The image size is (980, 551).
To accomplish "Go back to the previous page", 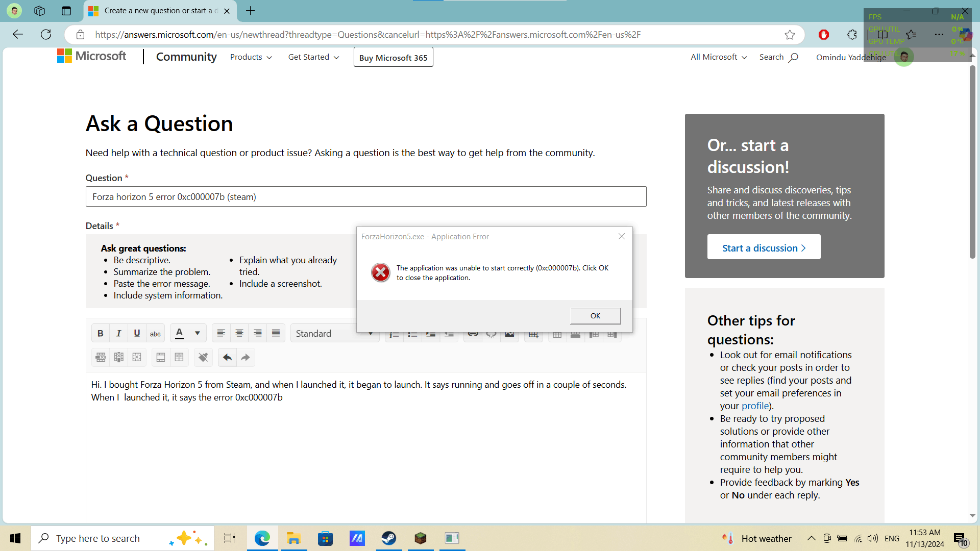I will [x=18, y=34].
